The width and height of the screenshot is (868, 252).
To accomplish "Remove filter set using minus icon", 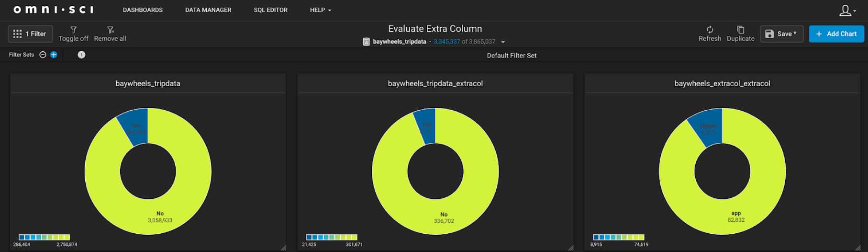I will point(43,55).
